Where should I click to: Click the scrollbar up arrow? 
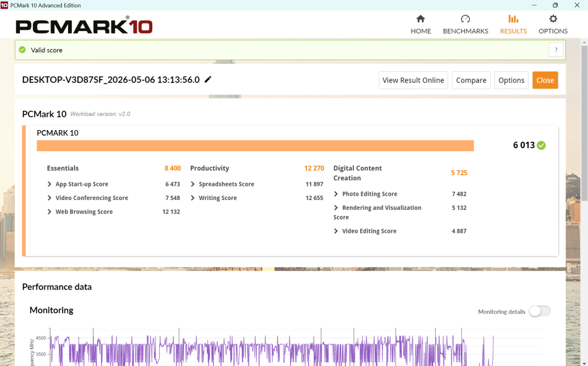(584, 42)
